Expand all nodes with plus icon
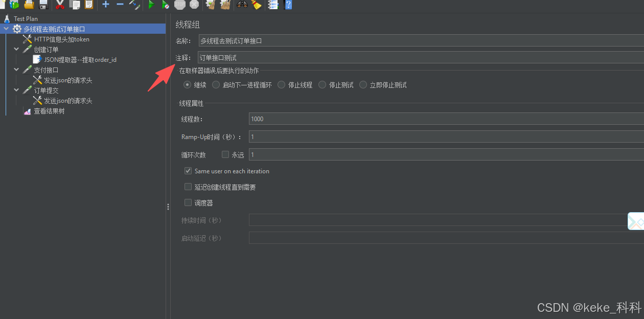 tap(106, 5)
